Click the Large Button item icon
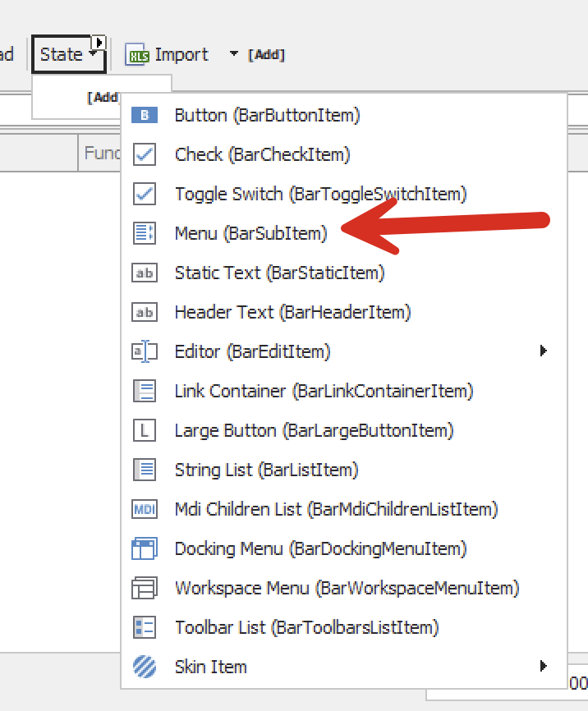The image size is (588, 711). [145, 431]
